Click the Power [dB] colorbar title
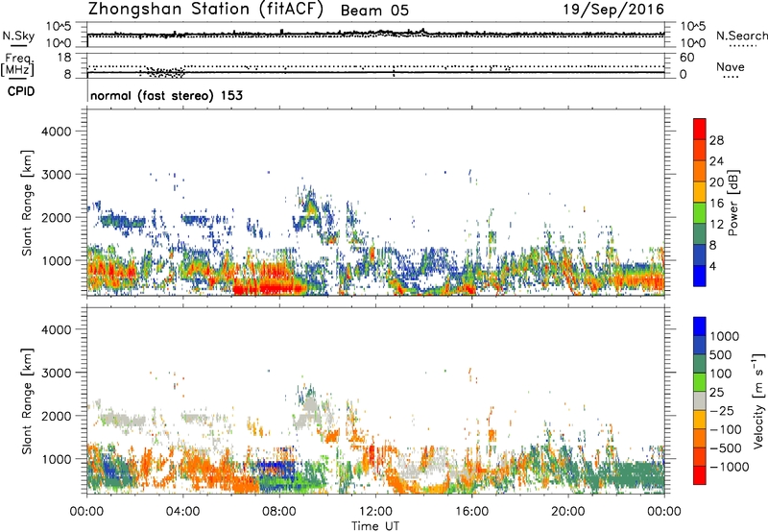Image resolution: width=768 pixels, height=532 pixels. (733, 203)
